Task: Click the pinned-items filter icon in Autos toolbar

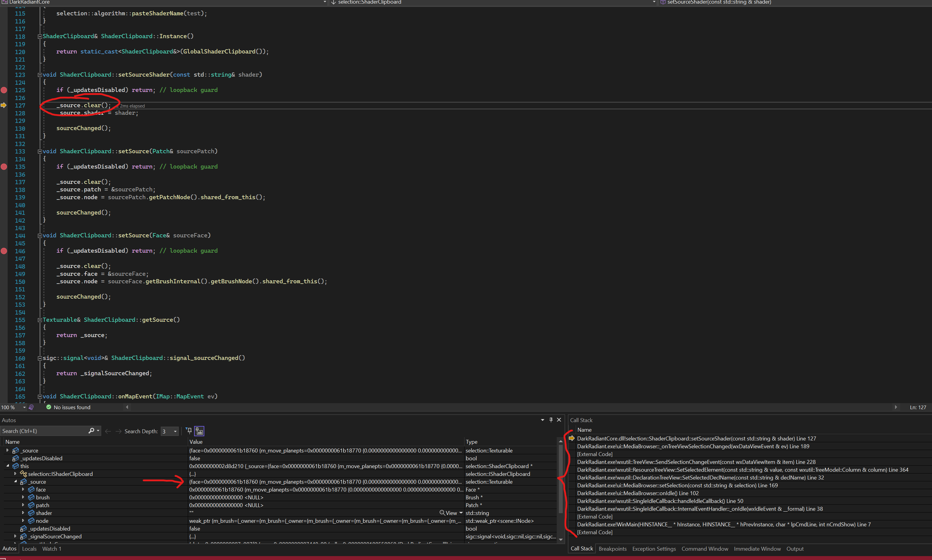Action: (x=189, y=431)
